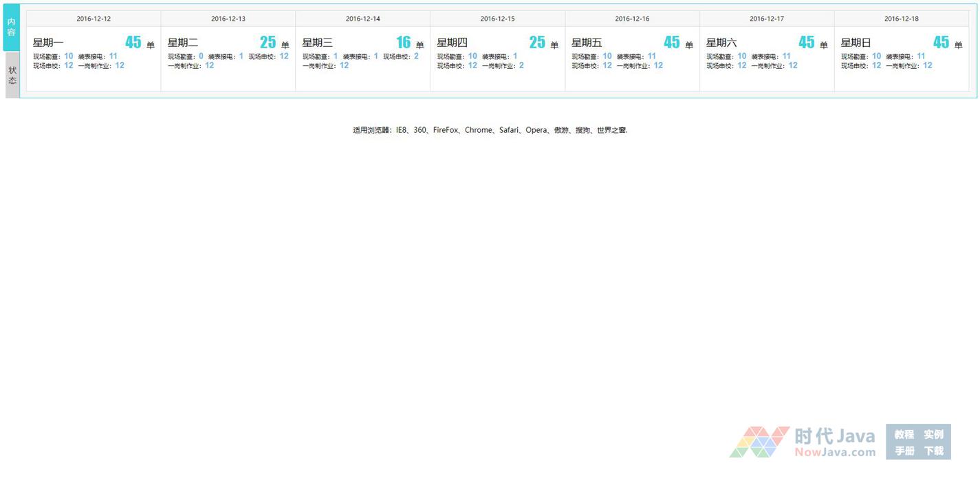
Task: Select the 内容 vertical tab
Action: coord(11,28)
